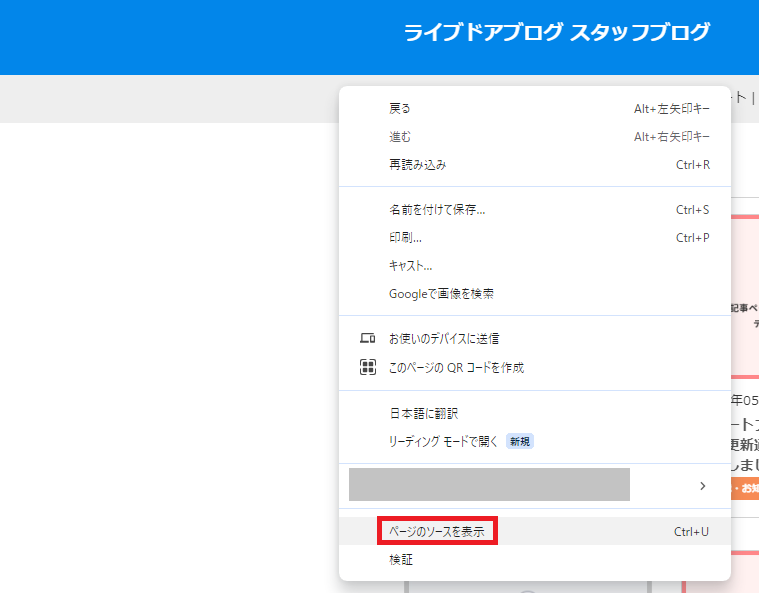Click the device send icon
Image resolution: width=759 pixels, height=593 pixels.
(367, 338)
